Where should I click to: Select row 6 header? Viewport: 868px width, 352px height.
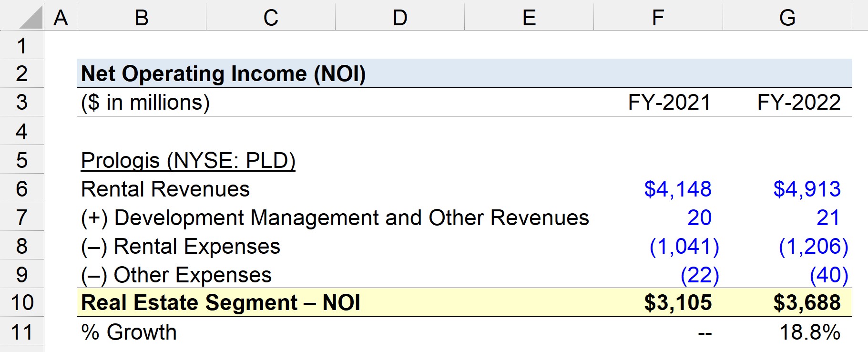(22, 188)
